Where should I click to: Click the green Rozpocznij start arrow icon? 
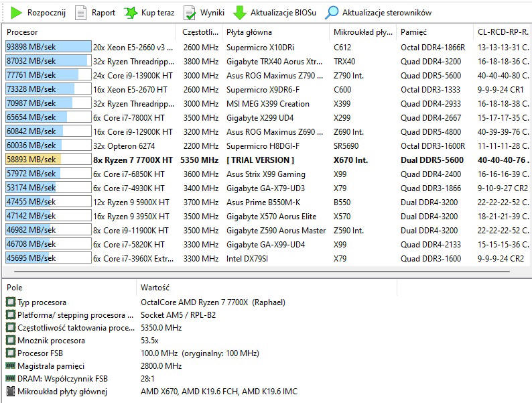click(x=16, y=13)
